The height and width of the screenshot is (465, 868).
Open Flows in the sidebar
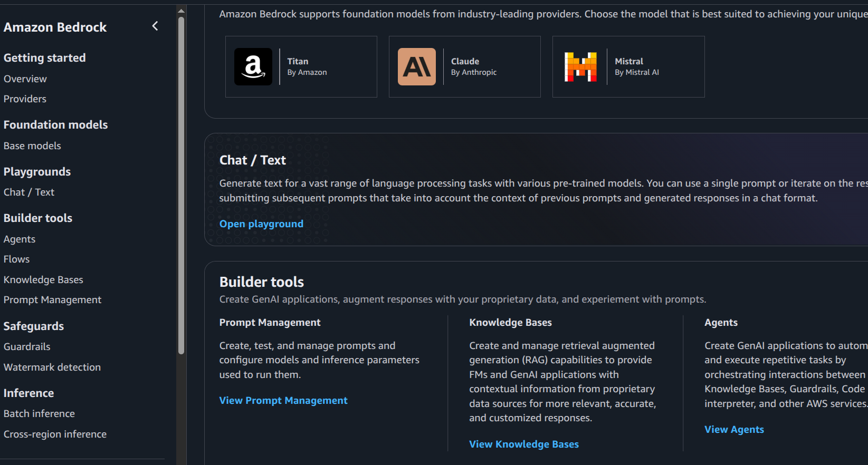click(17, 259)
